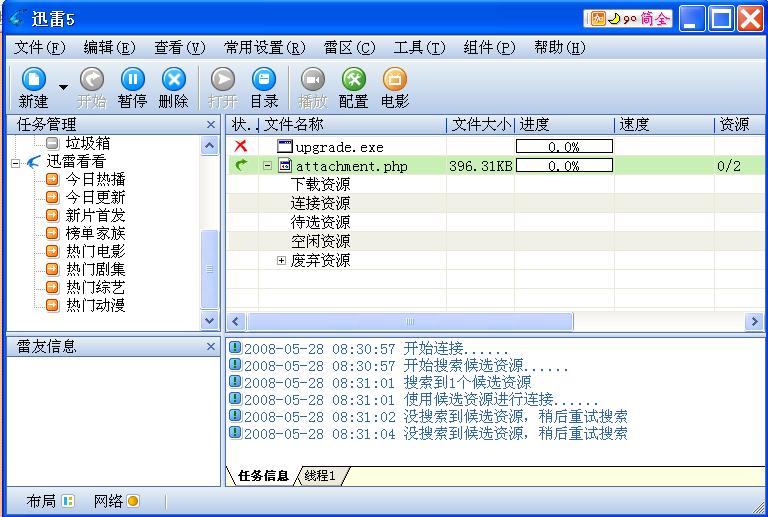
Task: Open the 常用设置(R) menu
Action: pyautogui.click(x=264, y=47)
